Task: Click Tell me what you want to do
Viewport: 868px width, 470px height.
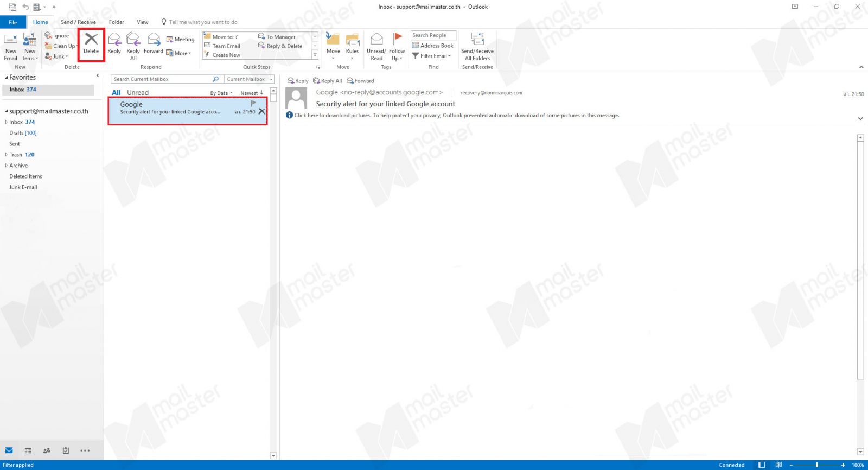Action: click(x=200, y=22)
